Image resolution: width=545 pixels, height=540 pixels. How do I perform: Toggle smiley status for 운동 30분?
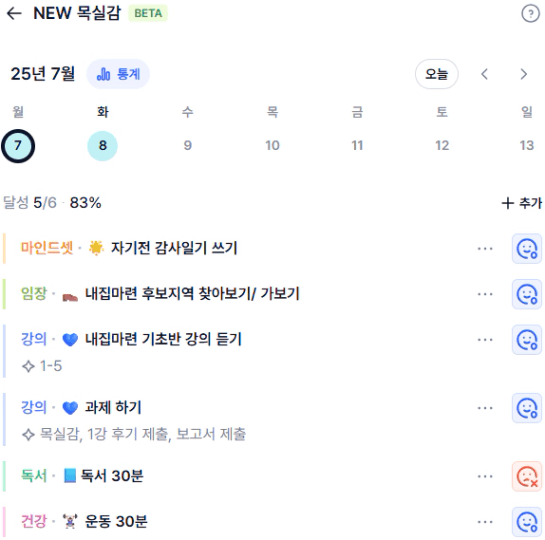click(x=527, y=522)
